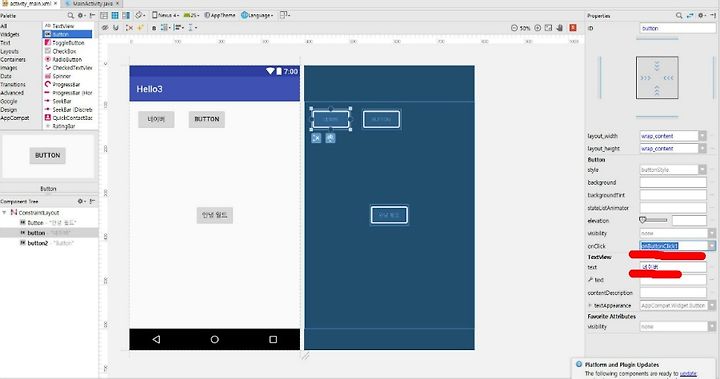
Task: Open align widgets dropdown
Action: click(x=179, y=28)
